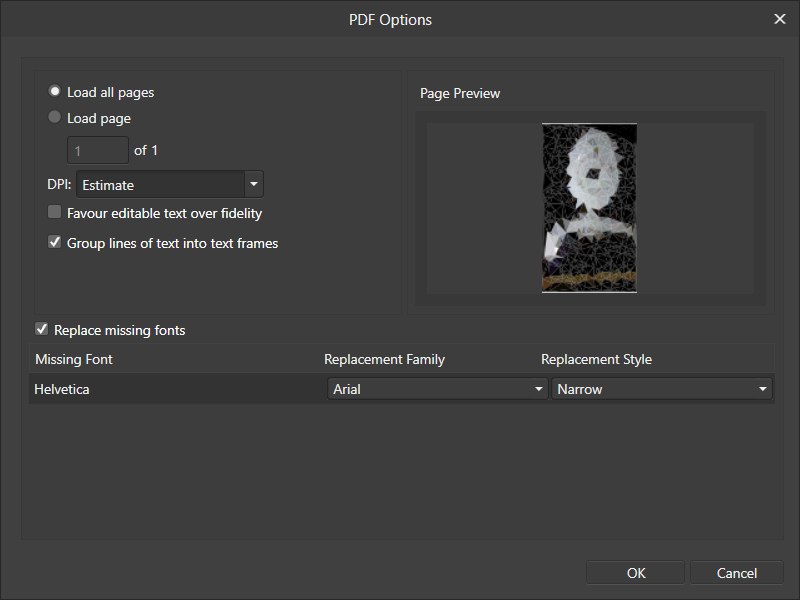Close the PDF Options dialog

pos(780,19)
